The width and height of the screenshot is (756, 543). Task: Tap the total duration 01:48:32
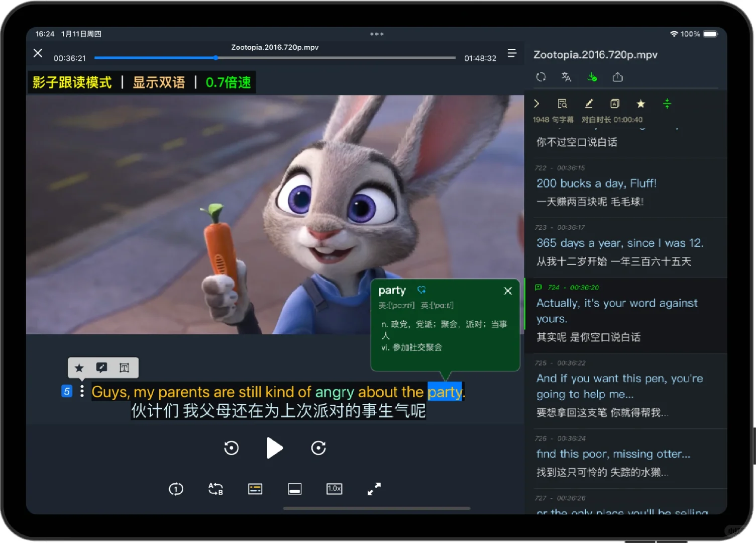pos(480,58)
